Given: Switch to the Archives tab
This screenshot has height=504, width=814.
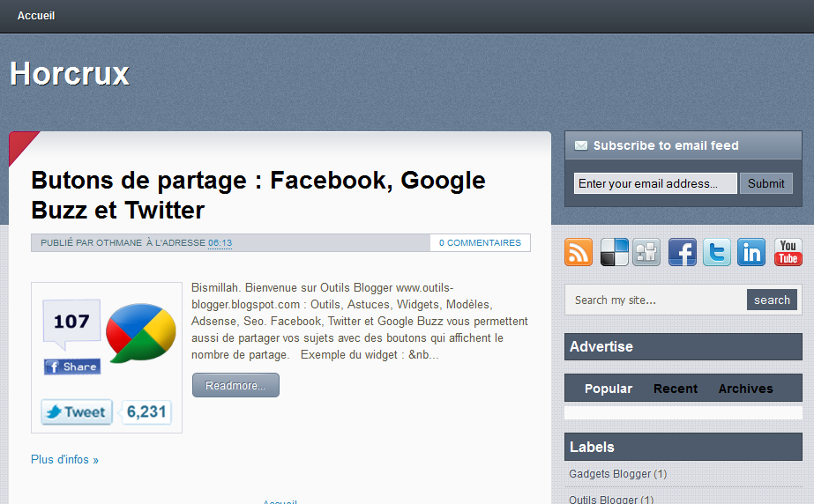Looking at the screenshot, I should click(x=745, y=389).
